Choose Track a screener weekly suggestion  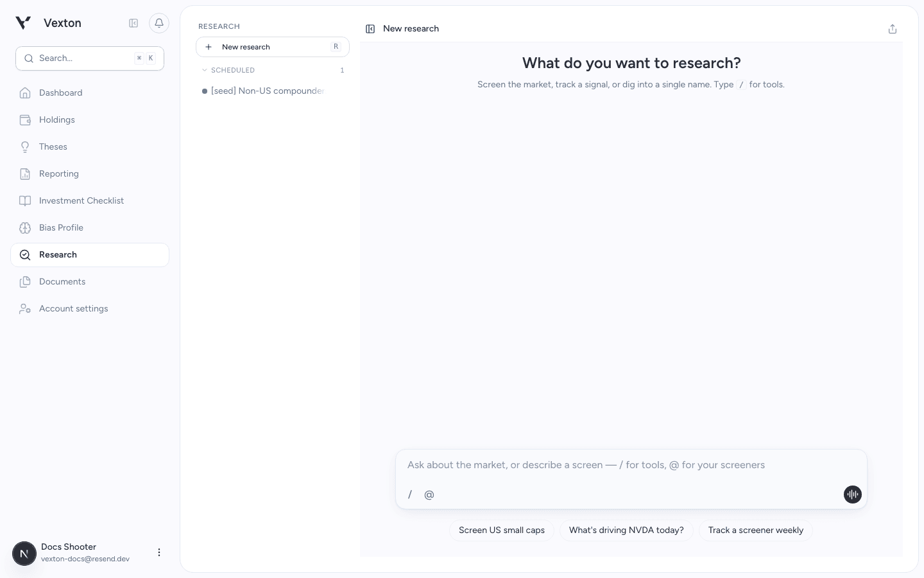click(x=756, y=530)
